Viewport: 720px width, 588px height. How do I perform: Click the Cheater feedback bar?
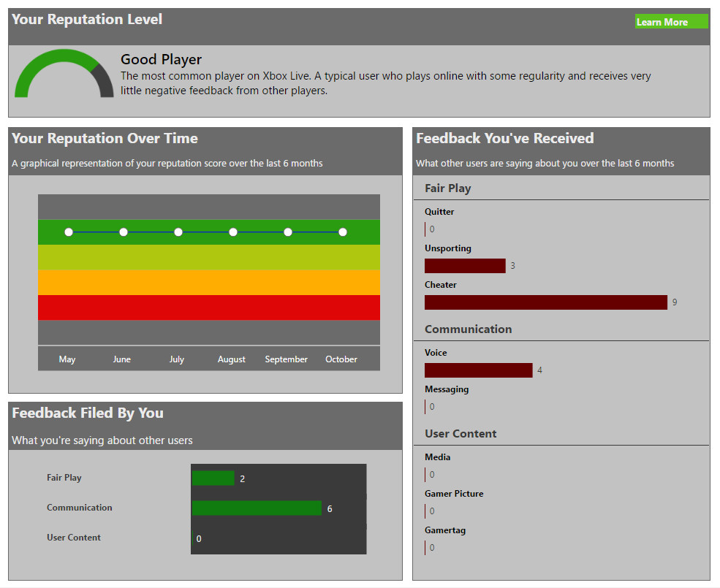coord(545,302)
